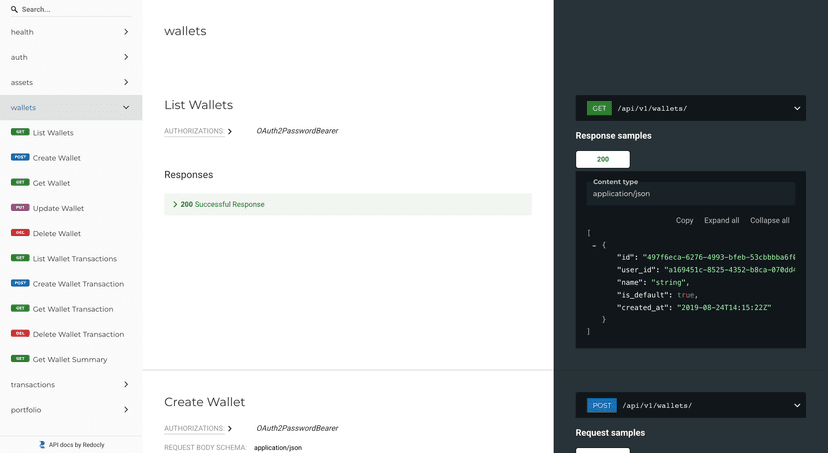Click OAuth2PasswordBearer under Create Wallet

297,428
